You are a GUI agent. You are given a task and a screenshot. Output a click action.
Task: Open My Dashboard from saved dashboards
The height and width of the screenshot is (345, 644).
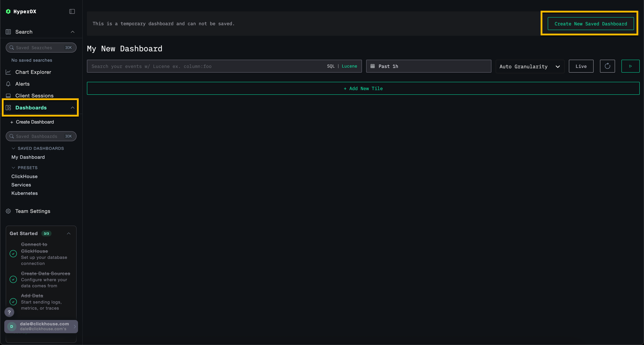click(x=28, y=157)
